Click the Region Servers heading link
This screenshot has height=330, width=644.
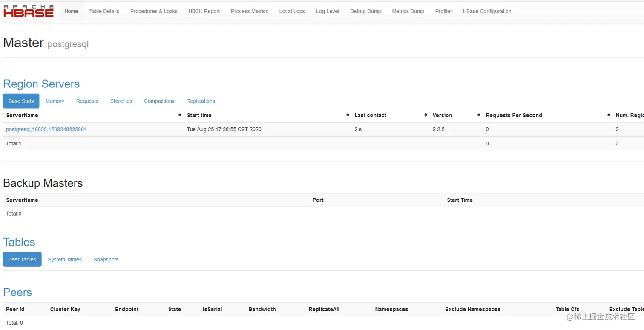(x=41, y=84)
